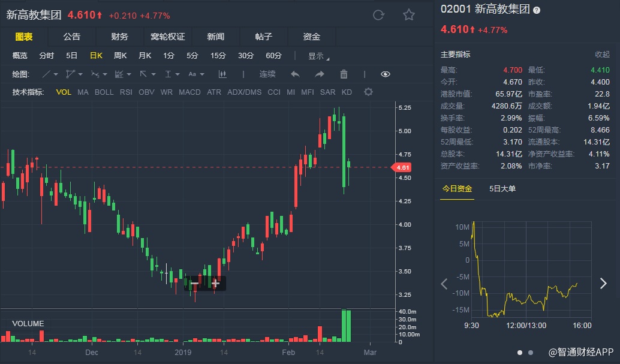The width and height of the screenshot is (620, 364).
Task: Open technical indicator settings gear
Action: [368, 92]
